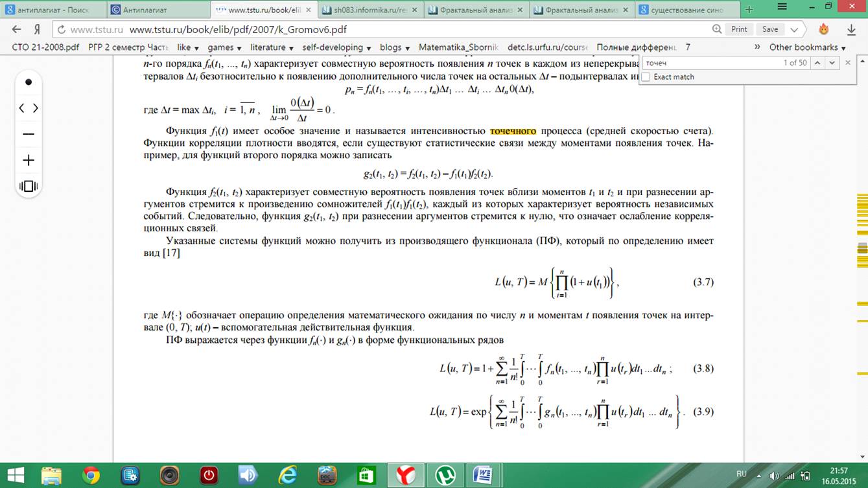
Task: Switch to the 'Антиплагиат' tab
Action: pyautogui.click(x=157, y=10)
